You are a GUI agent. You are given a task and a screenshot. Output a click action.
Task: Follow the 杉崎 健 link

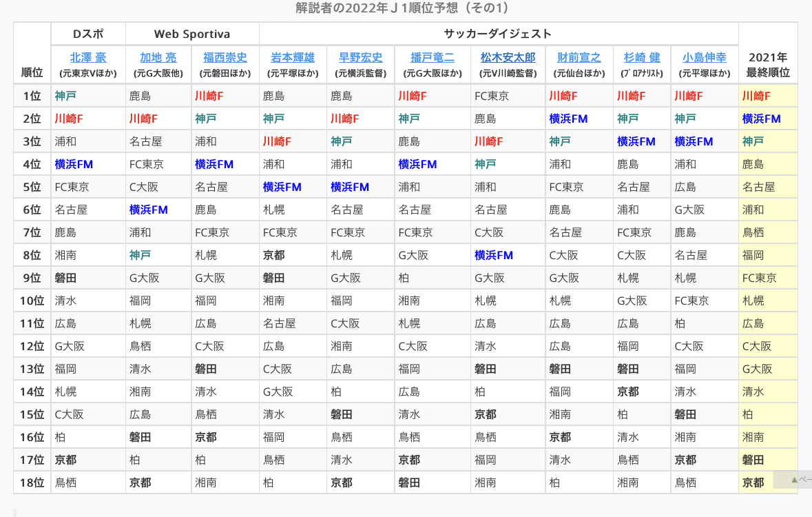coord(642,58)
